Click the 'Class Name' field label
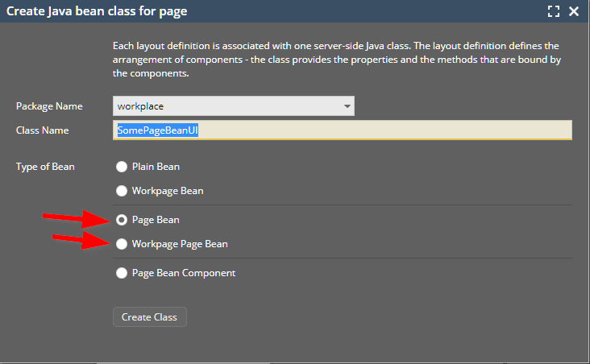590x364 pixels. [42, 130]
